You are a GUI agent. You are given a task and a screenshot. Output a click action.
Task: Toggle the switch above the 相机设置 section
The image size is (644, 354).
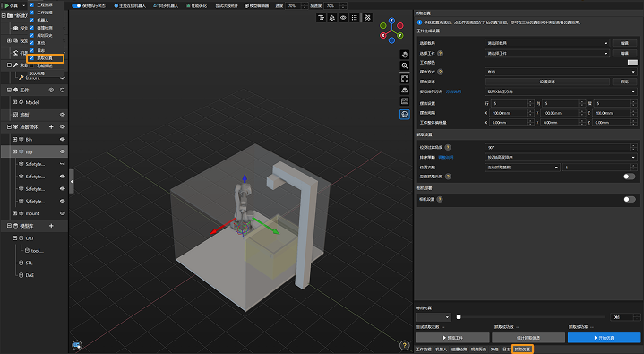(x=629, y=177)
